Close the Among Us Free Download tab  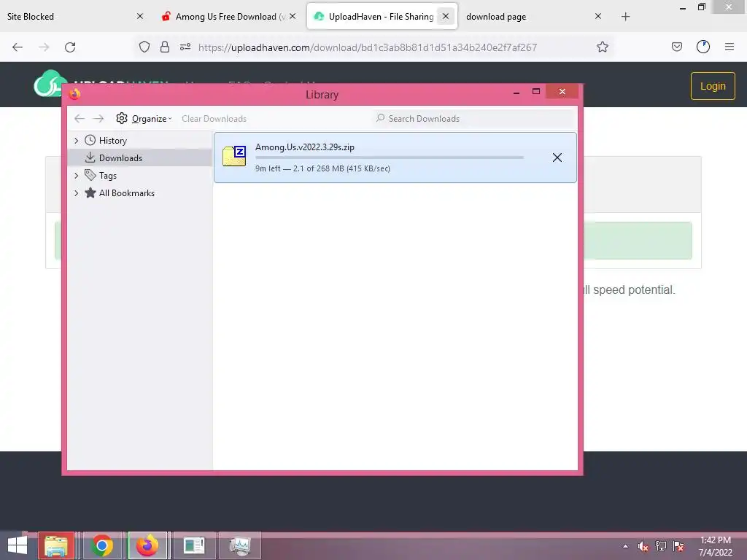tap(293, 16)
